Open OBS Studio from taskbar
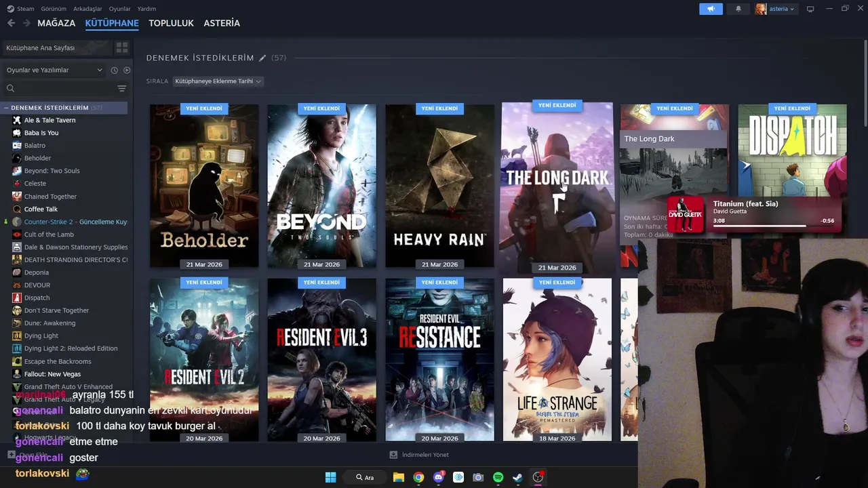868x488 pixels. 538,477
